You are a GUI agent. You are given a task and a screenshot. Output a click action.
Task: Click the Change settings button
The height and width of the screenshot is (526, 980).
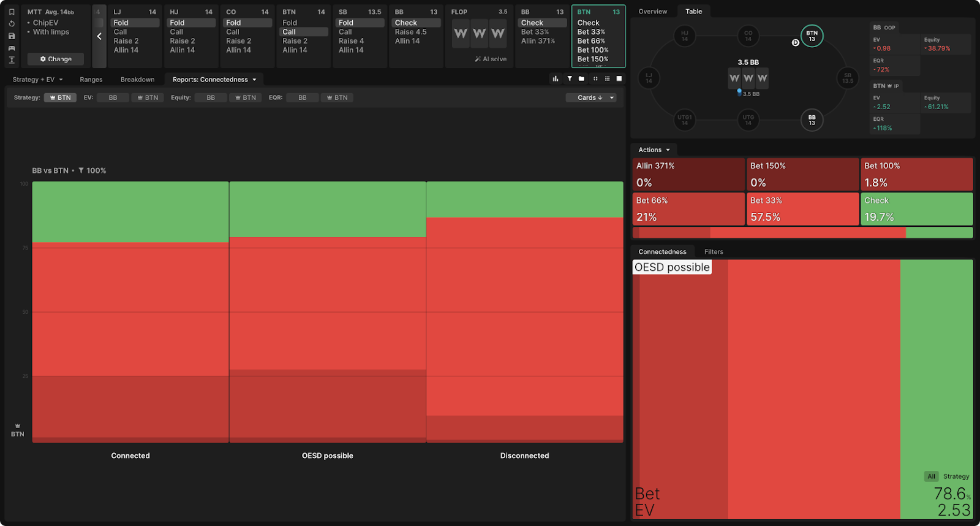pos(56,59)
